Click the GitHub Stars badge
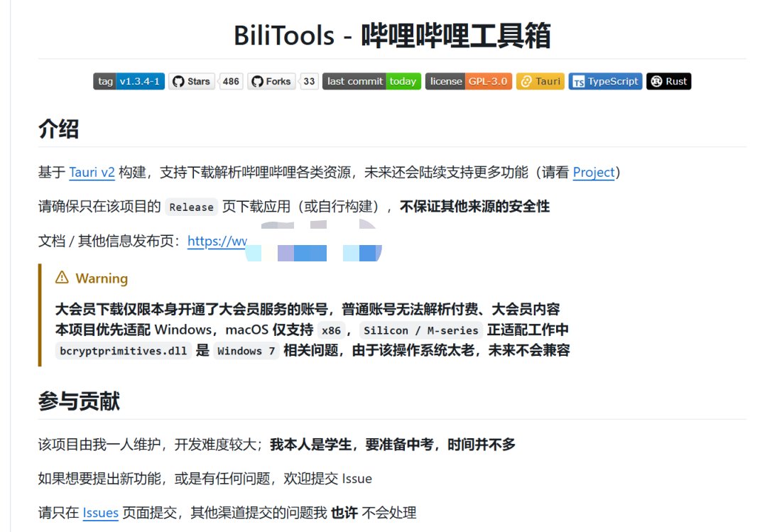767x532 pixels. click(192, 81)
